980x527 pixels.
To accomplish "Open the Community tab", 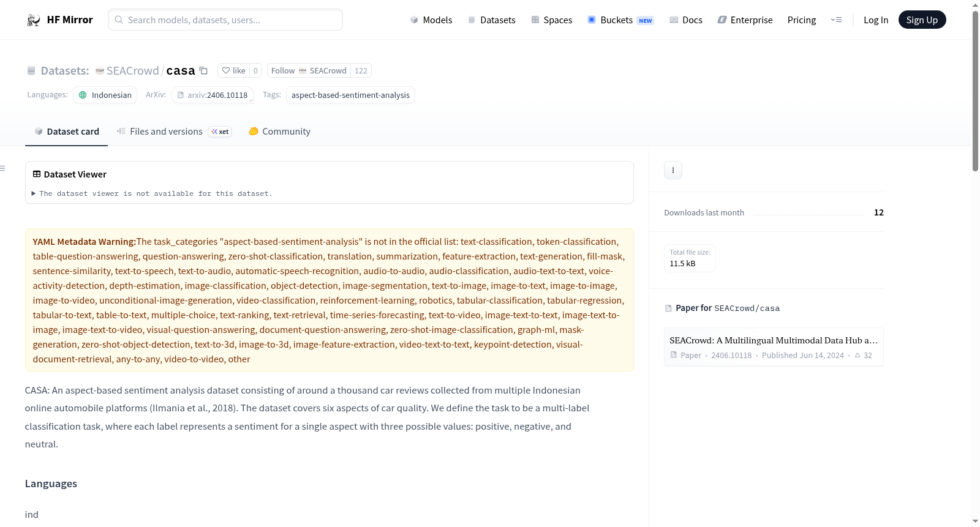I will 279,132.
